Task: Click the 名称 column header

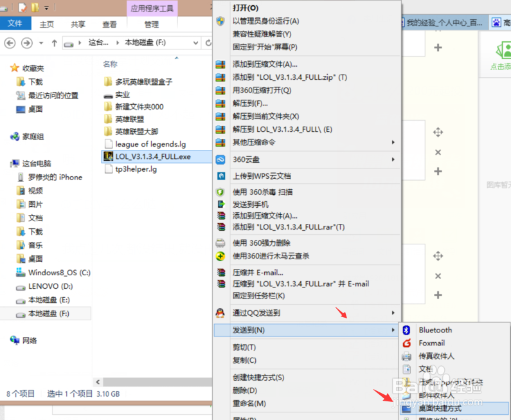Action: pos(110,64)
